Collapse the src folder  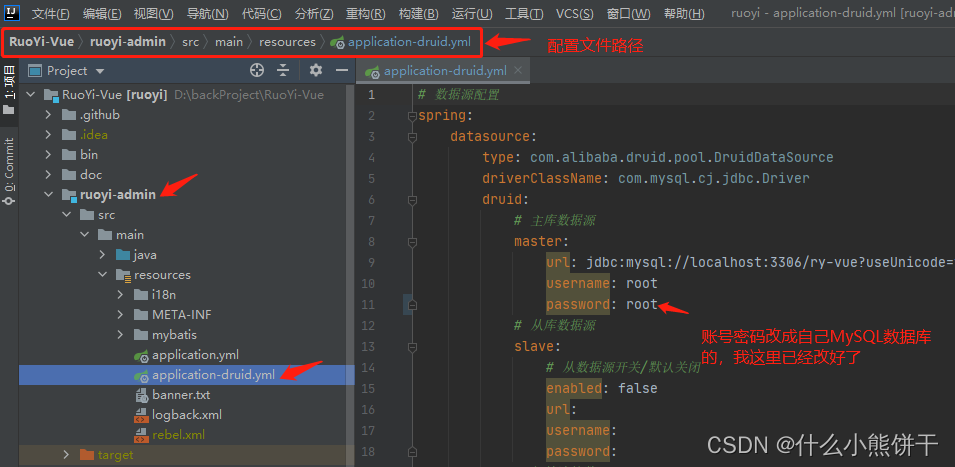[x=67, y=215]
